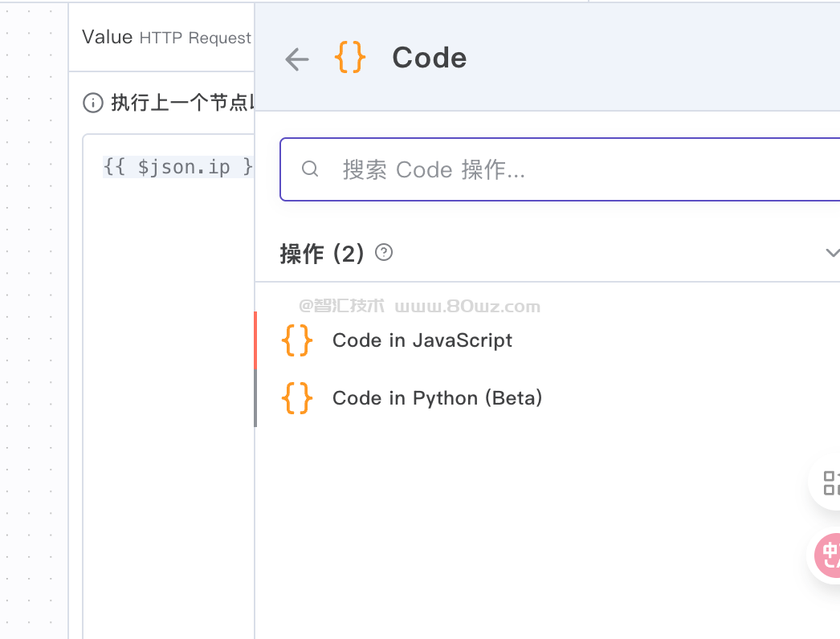
Task: Click the back arrow to return
Action: (x=296, y=59)
